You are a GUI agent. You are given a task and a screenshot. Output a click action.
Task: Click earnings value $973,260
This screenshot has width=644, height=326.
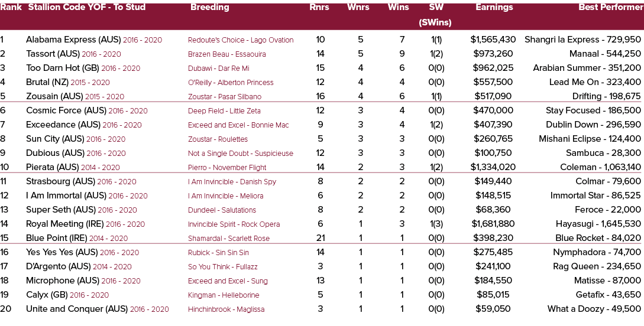pos(493,54)
